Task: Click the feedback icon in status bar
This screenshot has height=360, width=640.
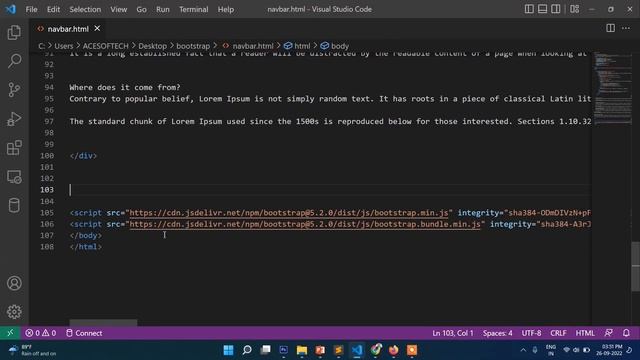Action: pyautogui.click(x=608, y=333)
